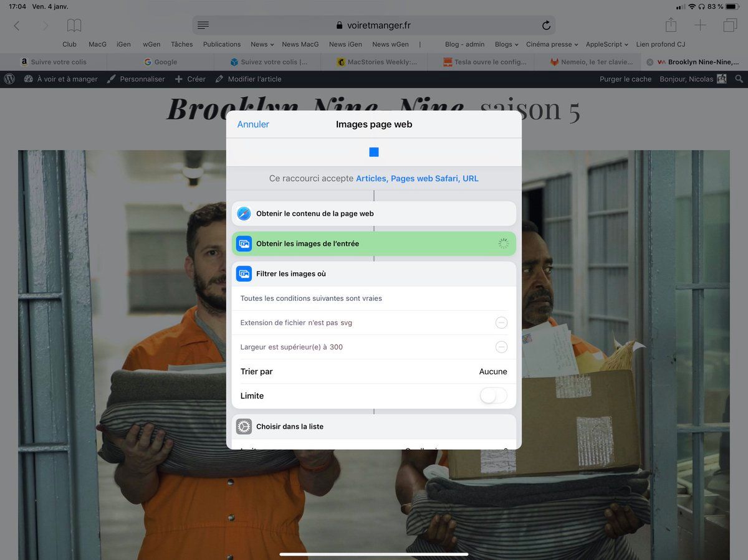Tap the 'Articles, Pages web Safari, URL' link
This screenshot has height=560, width=748.
pos(417,178)
